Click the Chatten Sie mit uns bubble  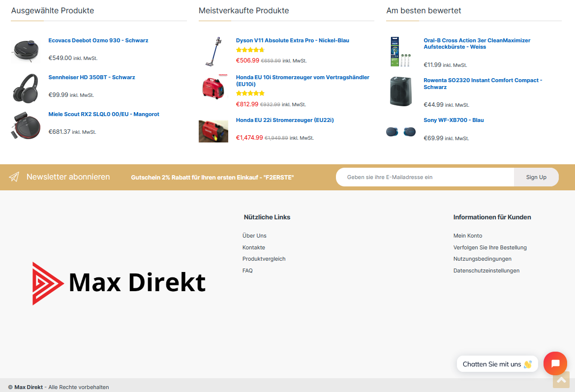(497, 364)
